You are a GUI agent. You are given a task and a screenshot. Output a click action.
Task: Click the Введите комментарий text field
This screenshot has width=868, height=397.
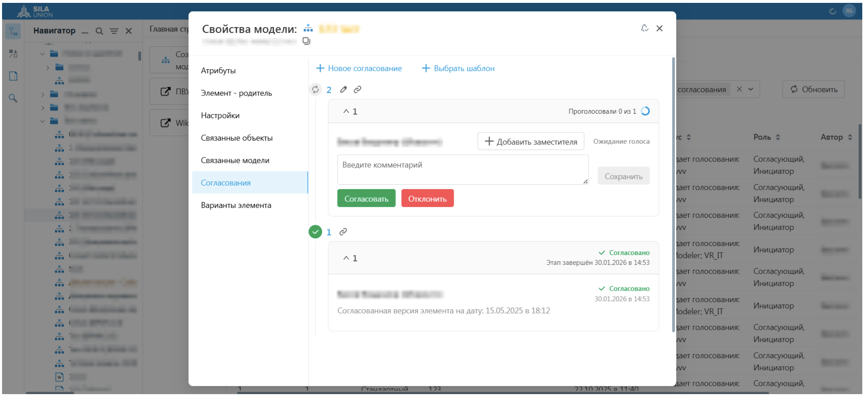click(x=462, y=169)
